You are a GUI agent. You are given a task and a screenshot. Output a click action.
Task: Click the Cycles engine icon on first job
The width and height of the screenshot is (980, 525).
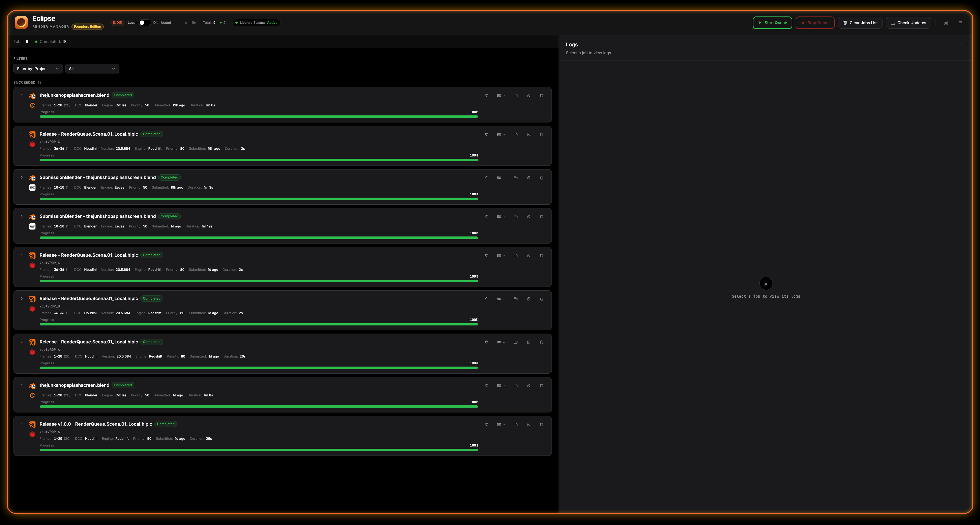32,105
